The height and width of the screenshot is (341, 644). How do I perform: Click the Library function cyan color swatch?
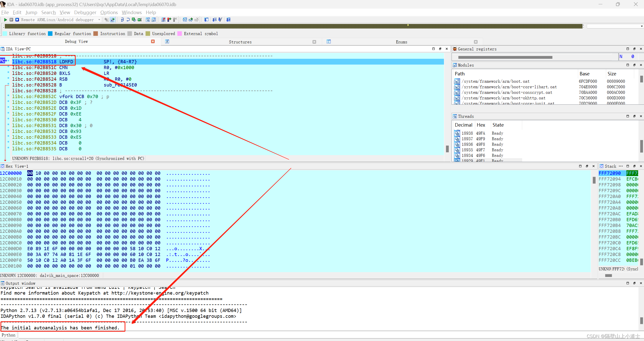[5, 34]
